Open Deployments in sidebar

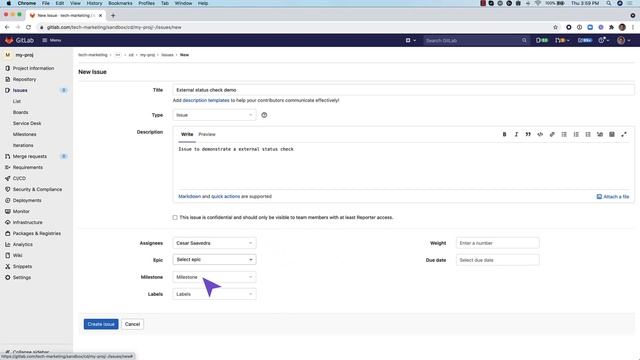[27, 200]
